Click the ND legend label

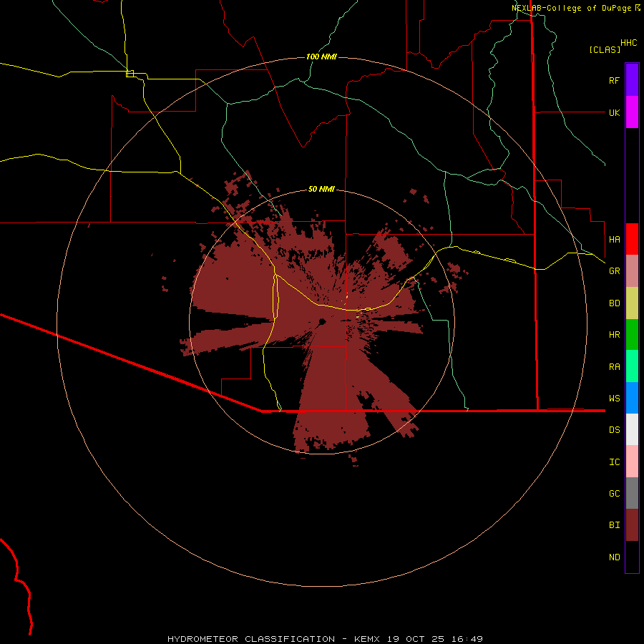(x=614, y=557)
